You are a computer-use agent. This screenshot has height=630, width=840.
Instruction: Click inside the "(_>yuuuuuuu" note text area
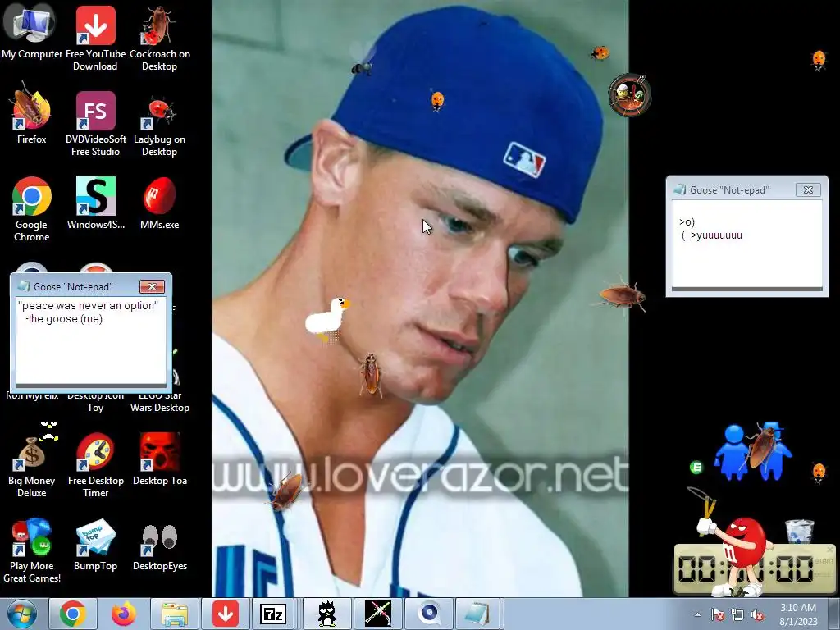pyautogui.click(x=746, y=244)
